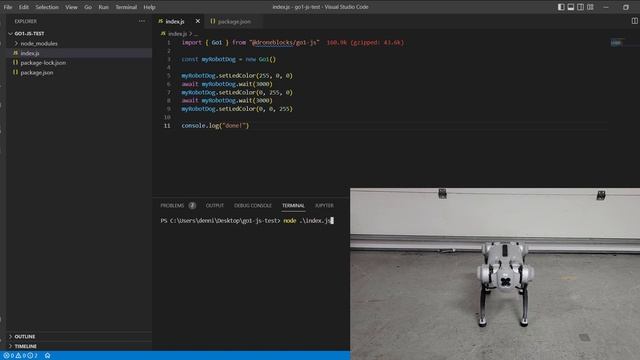Click the problems count badge

[x=192, y=206]
